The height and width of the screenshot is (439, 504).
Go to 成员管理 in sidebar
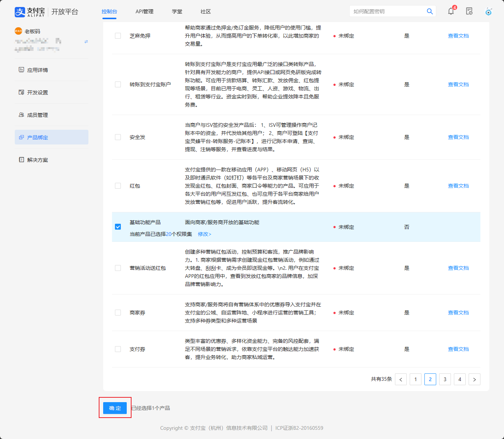pos(37,115)
